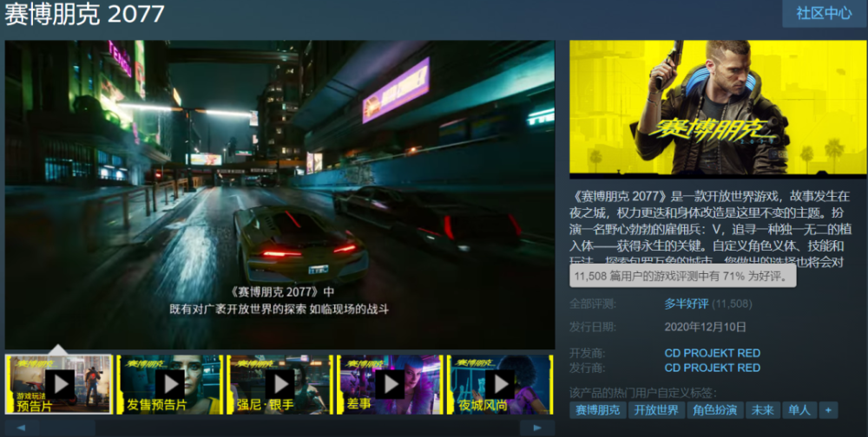Click the 全部评测 label
868x437 pixels.
(592, 303)
